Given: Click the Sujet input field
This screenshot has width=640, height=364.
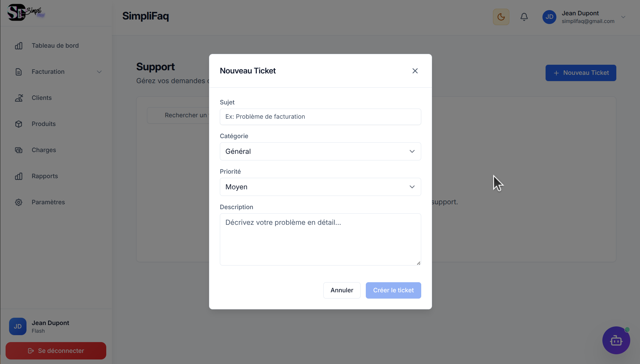Looking at the screenshot, I should (x=320, y=117).
